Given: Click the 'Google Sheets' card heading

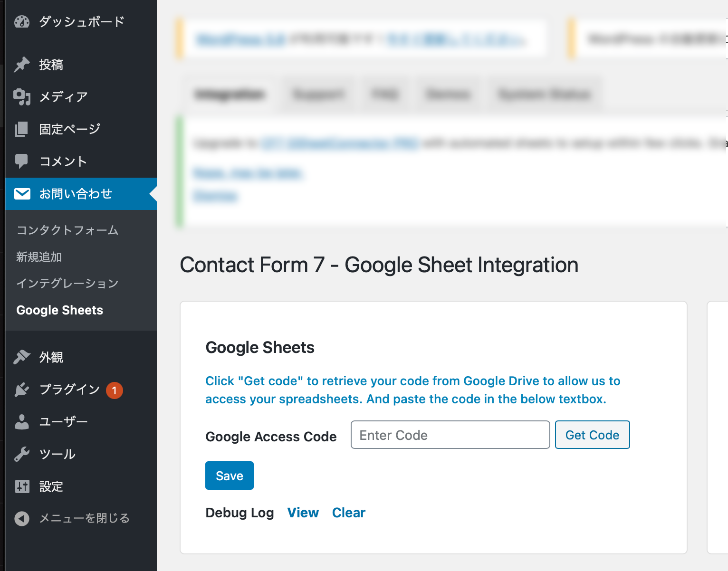Looking at the screenshot, I should (x=260, y=347).
